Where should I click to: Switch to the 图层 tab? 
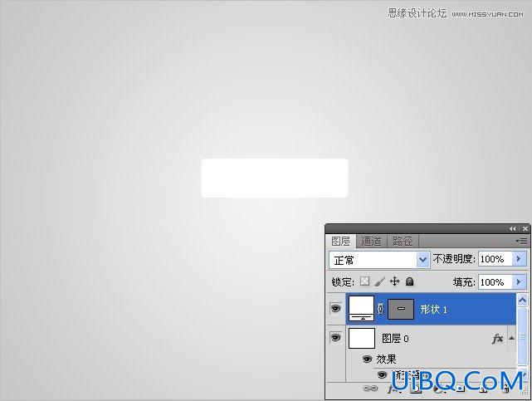coord(340,242)
